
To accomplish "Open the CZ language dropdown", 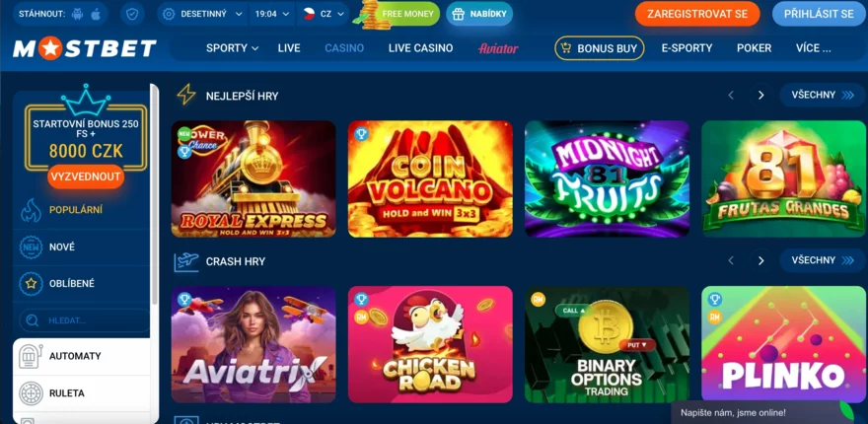I will (x=324, y=14).
